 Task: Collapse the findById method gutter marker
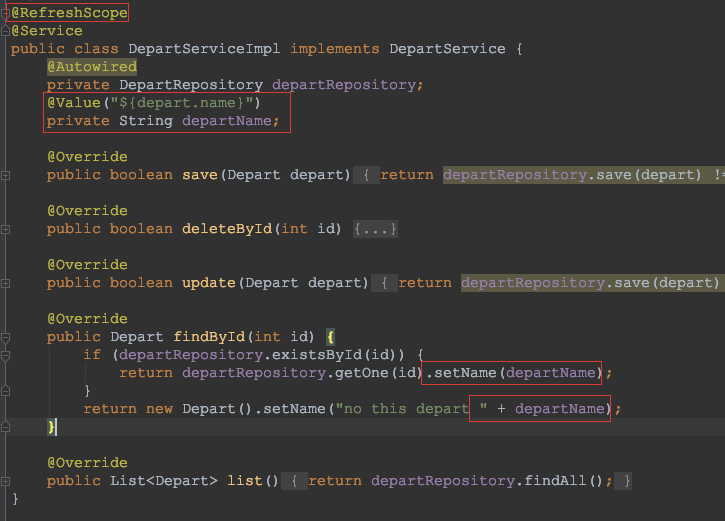(x=6, y=337)
